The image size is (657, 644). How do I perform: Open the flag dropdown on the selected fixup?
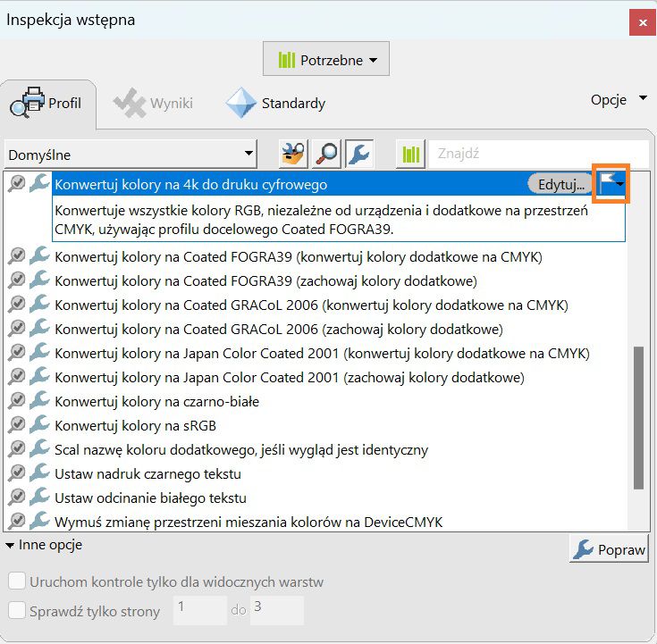click(x=611, y=183)
